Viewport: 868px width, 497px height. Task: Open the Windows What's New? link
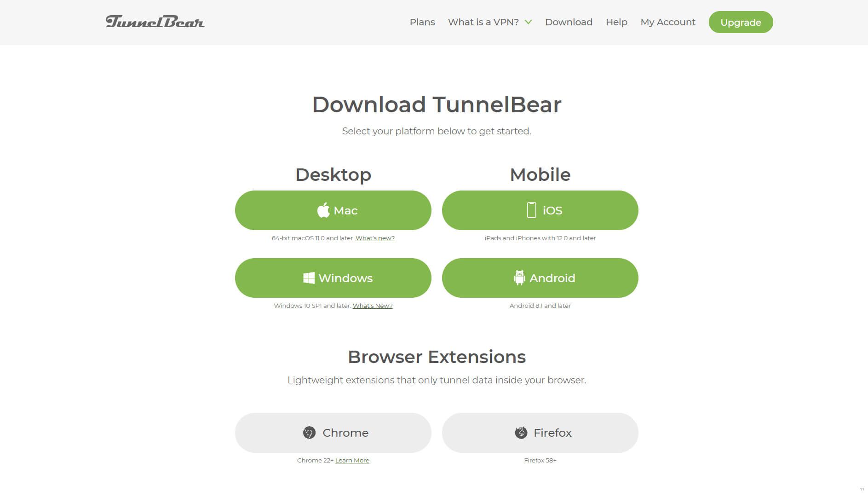[373, 306]
